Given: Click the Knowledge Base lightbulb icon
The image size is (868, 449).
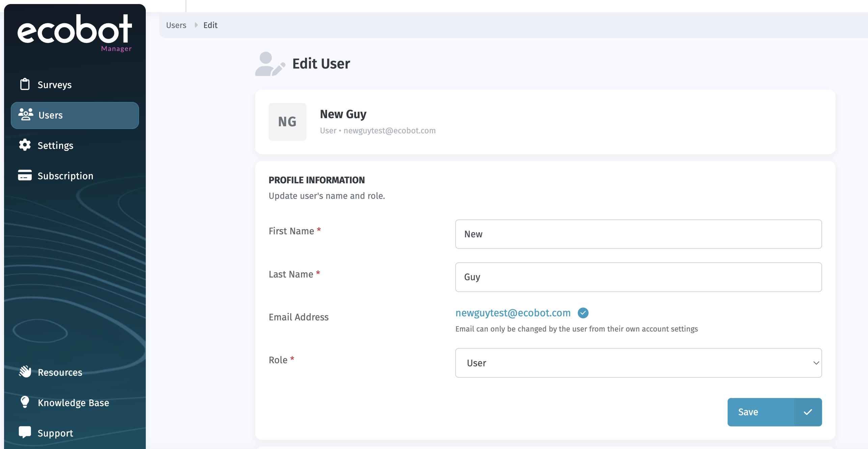Looking at the screenshot, I should point(25,402).
